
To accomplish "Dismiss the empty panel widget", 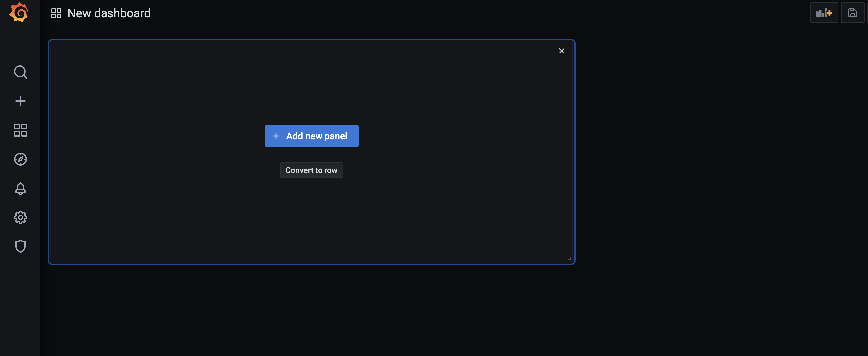I will 561,51.
